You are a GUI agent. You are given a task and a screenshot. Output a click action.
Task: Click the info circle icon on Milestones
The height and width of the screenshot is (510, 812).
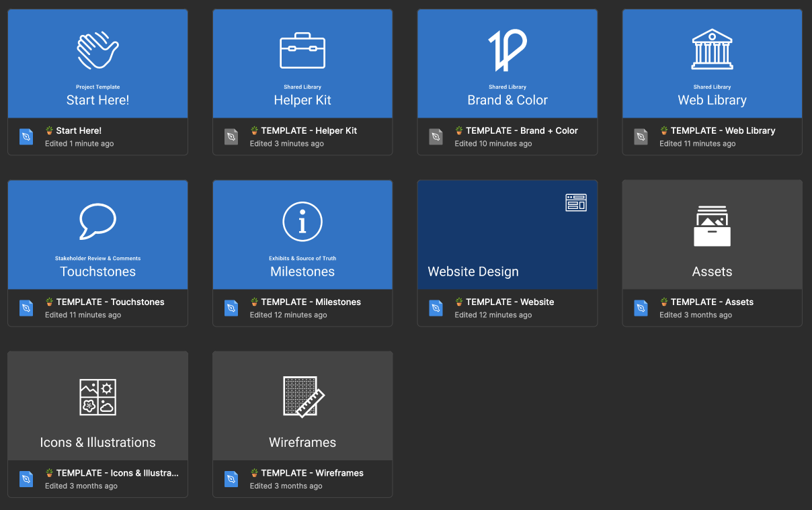pyautogui.click(x=302, y=221)
